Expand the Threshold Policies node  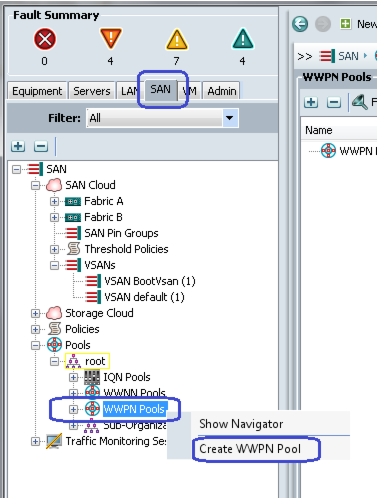pyautogui.click(x=54, y=249)
